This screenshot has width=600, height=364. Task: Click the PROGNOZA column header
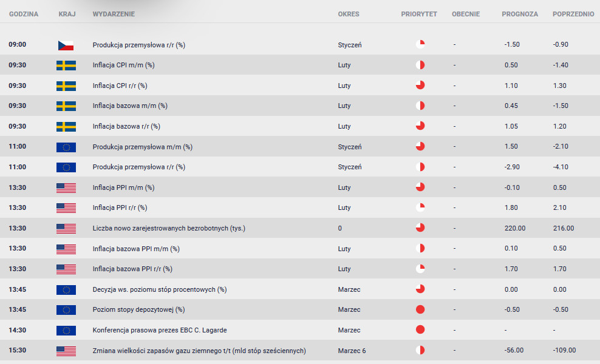point(520,14)
